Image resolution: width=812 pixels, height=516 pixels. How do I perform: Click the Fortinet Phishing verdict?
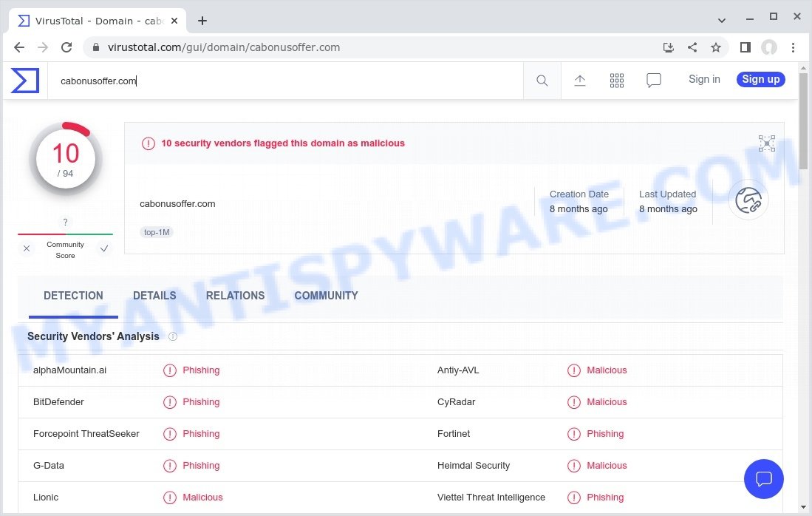(605, 434)
